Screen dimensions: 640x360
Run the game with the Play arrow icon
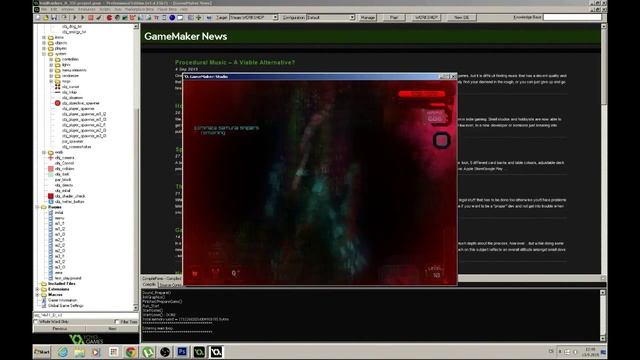point(75,18)
